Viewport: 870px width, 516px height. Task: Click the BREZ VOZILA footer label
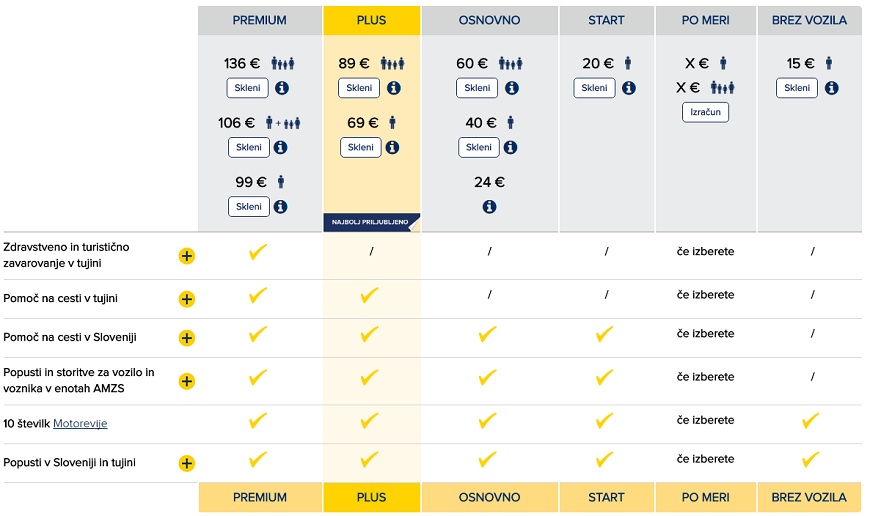tap(809, 497)
